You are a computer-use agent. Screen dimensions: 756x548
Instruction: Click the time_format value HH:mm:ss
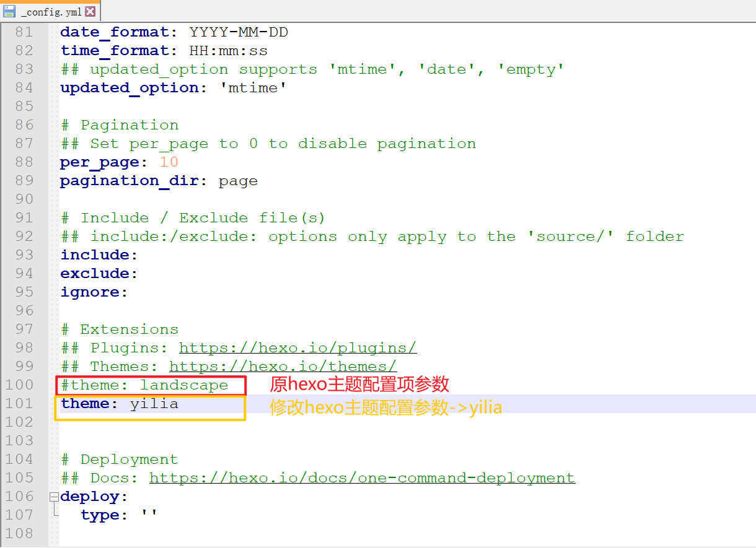point(228,51)
